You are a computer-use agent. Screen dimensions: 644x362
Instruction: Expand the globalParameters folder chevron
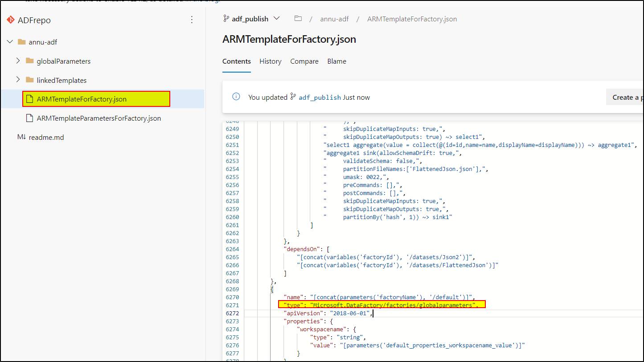[x=18, y=61]
